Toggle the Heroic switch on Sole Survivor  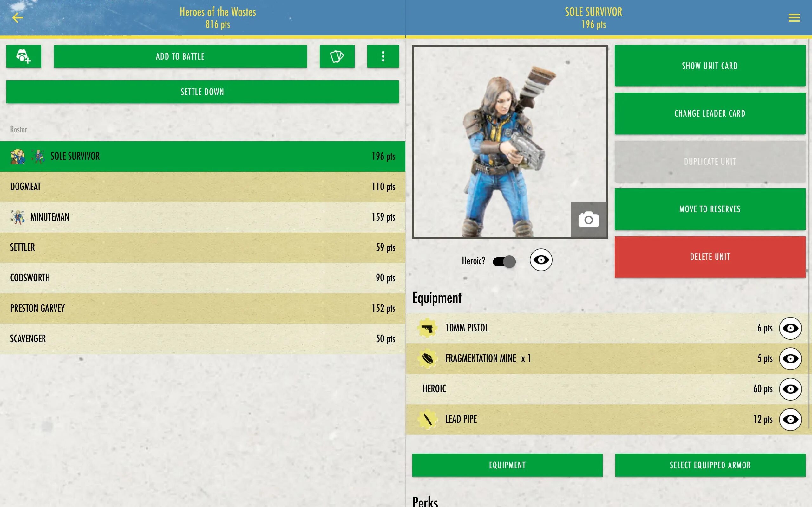click(504, 261)
